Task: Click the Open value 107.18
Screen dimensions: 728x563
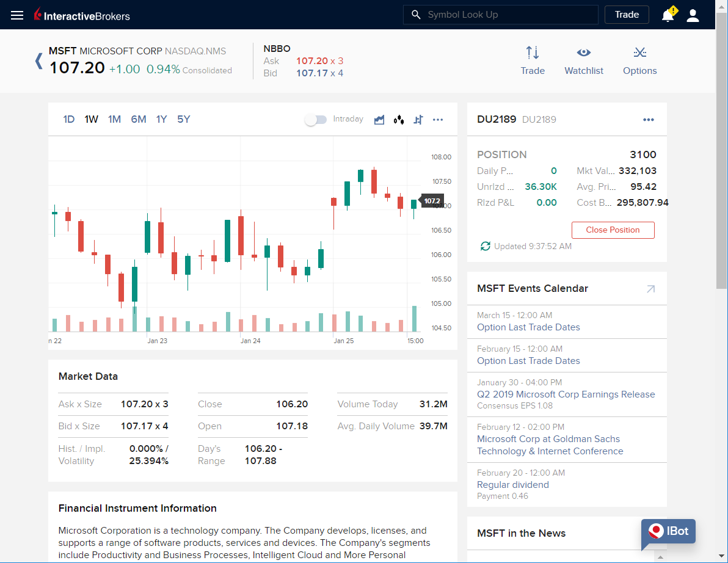Action: (x=292, y=426)
